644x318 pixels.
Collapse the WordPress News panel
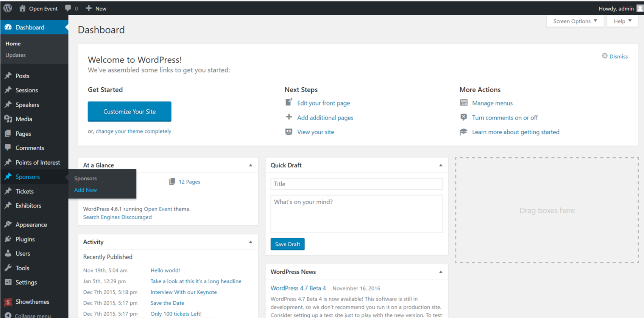(x=441, y=272)
